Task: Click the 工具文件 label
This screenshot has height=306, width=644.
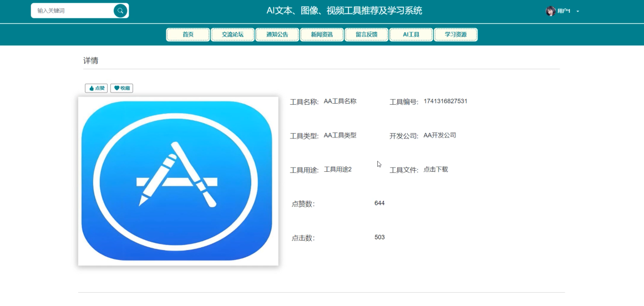Action: click(x=404, y=170)
